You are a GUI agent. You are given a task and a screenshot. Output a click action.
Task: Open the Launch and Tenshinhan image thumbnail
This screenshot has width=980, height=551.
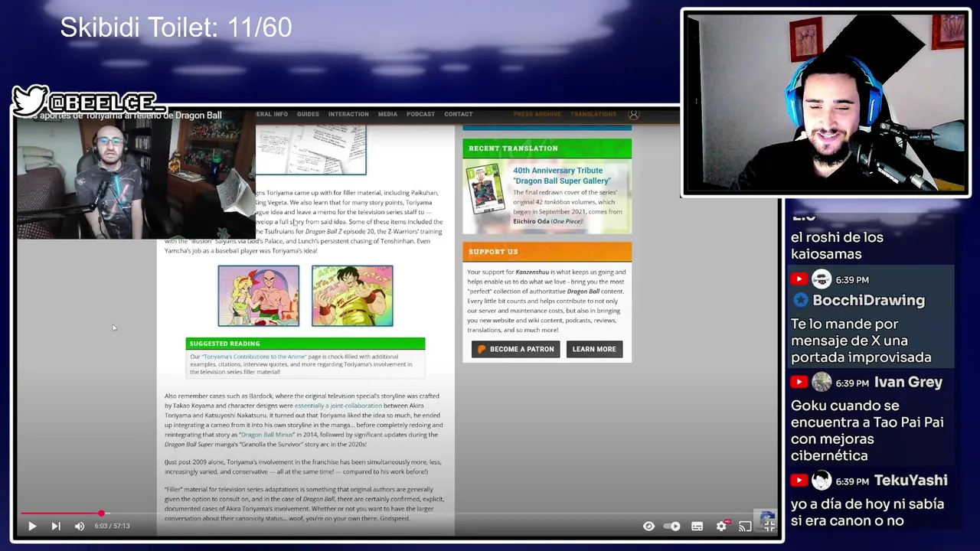[x=259, y=295]
